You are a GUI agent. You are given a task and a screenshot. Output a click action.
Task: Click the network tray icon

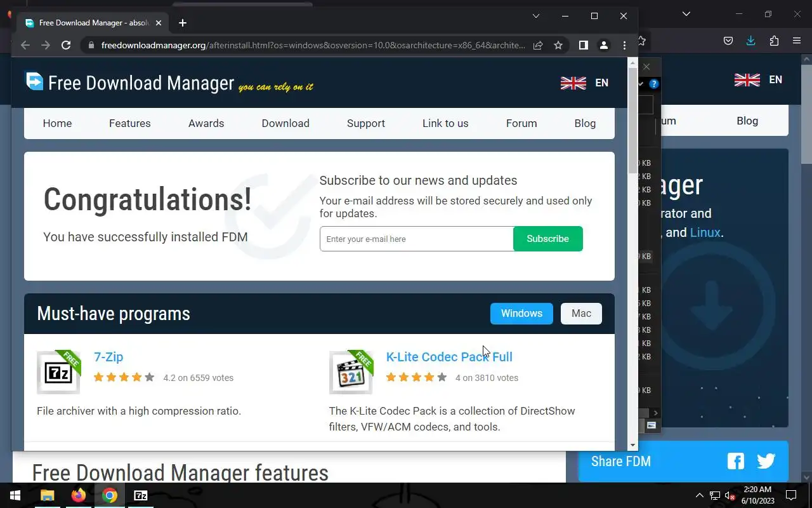715,495
